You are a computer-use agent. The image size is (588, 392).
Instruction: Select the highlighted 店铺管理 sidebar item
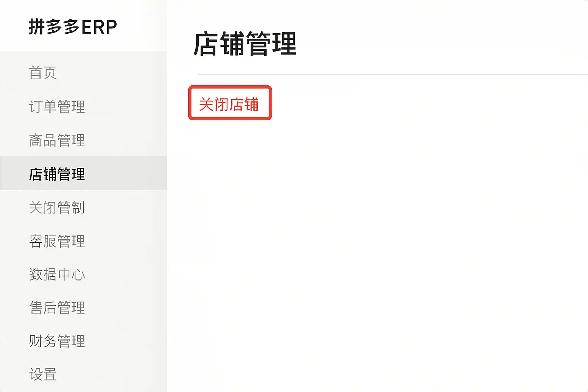[83, 173]
